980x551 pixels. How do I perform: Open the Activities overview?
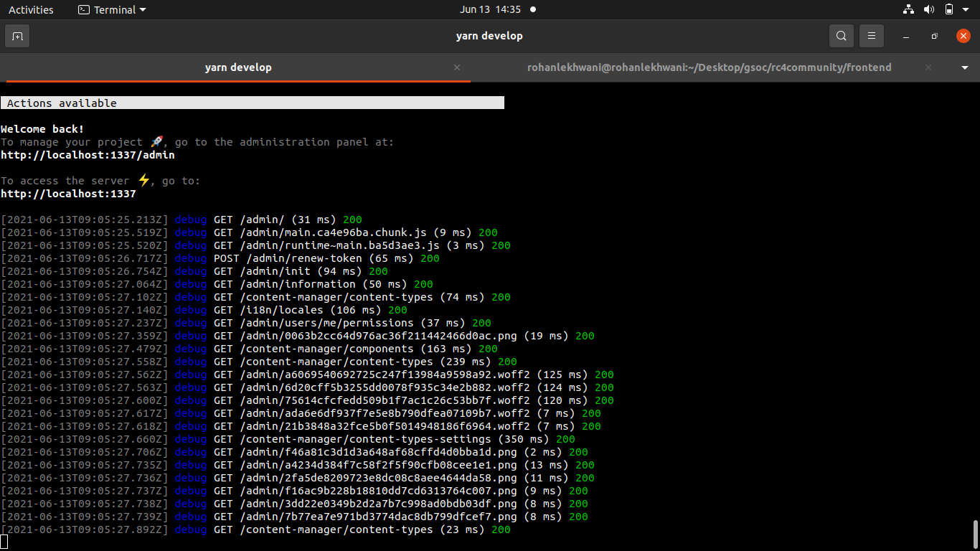tap(31, 9)
